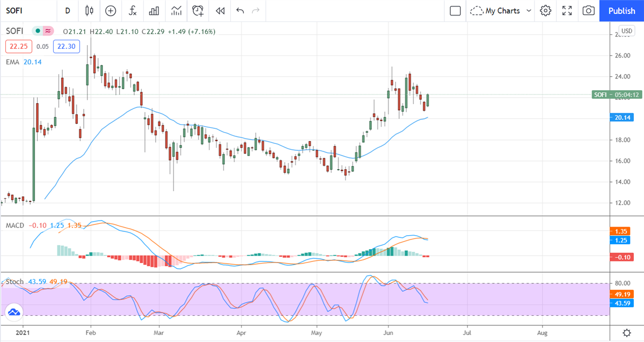This screenshot has width=644, height=342.
Task: Open the My Charts dropdown
Action: [500, 11]
